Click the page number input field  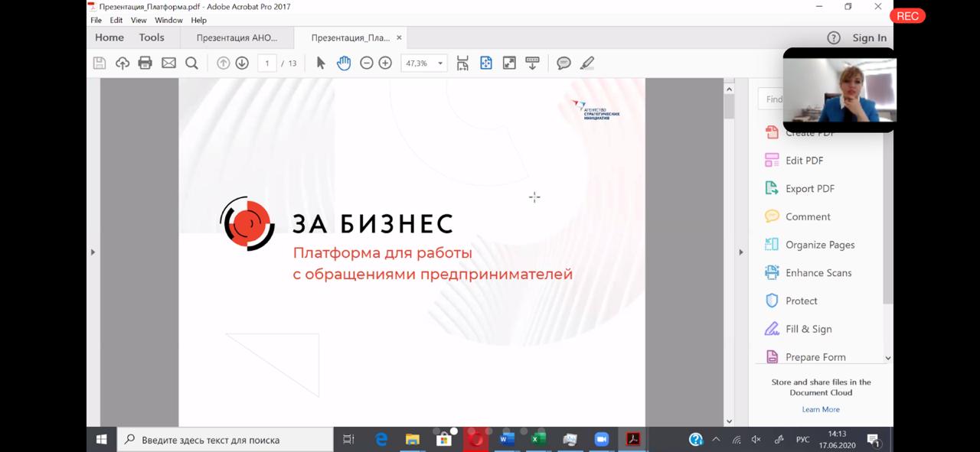click(x=267, y=63)
